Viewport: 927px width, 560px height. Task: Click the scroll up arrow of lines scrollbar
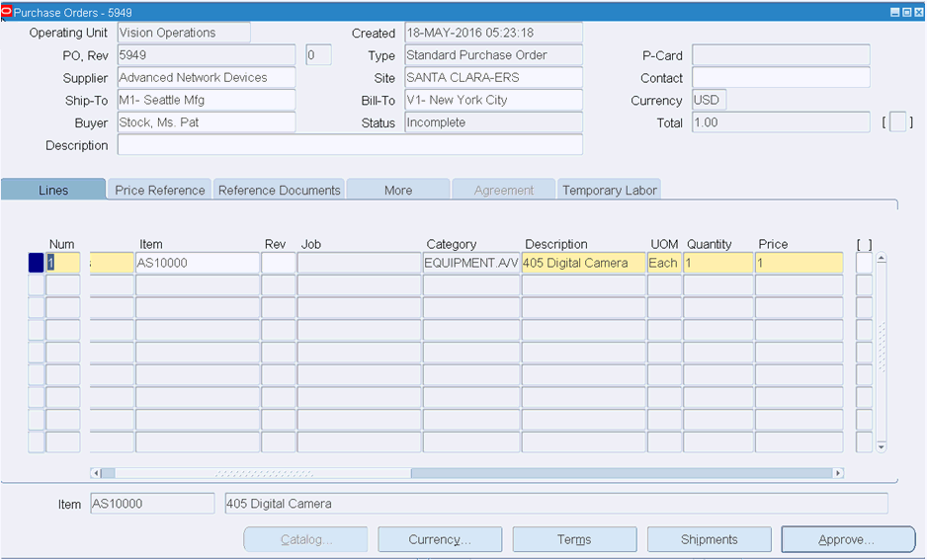[881, 258]
